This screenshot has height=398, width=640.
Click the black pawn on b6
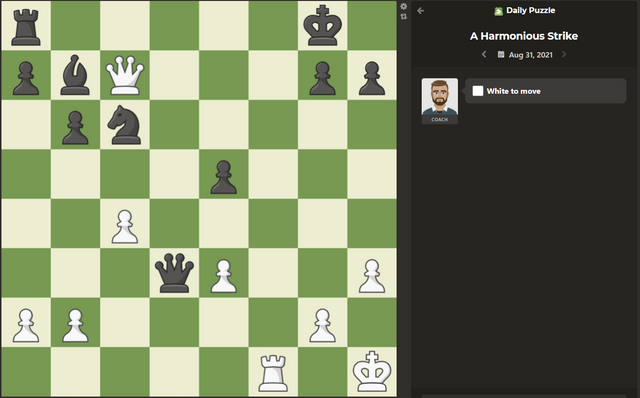pos(75,128)
